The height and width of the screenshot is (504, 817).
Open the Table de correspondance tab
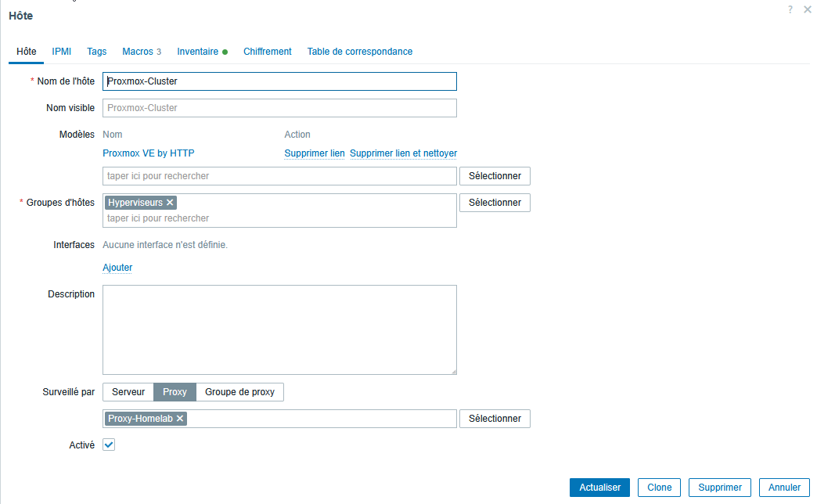(359, 51)
